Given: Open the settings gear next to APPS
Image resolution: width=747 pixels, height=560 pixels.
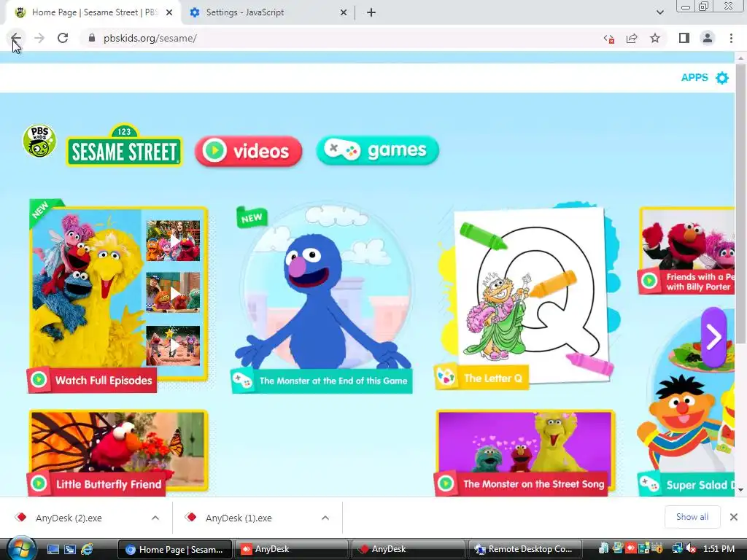Looking at the screenshot, I should tap(722, 77).
